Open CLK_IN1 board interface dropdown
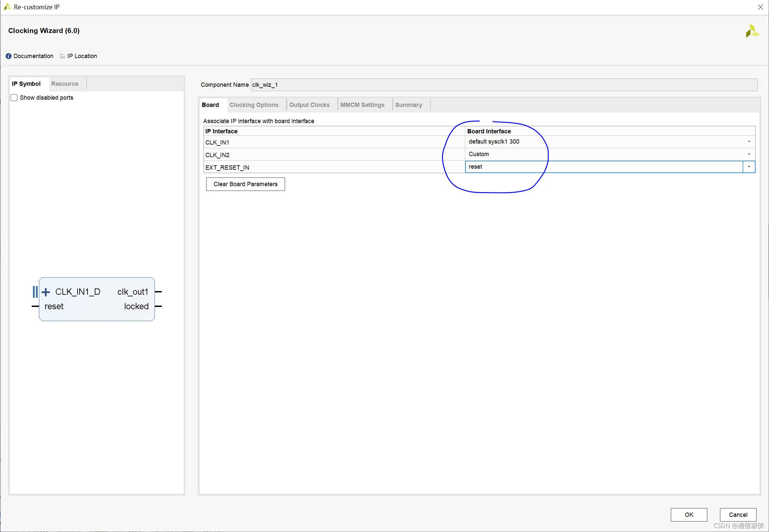 pos(749,142)
